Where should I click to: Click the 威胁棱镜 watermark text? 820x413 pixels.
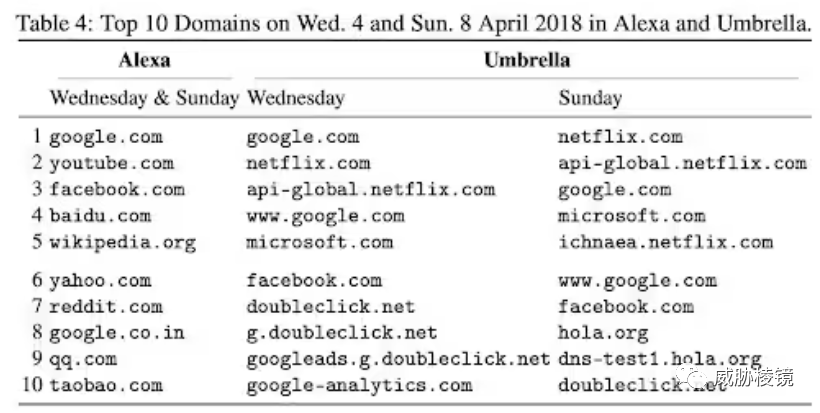tap(754, 378)
